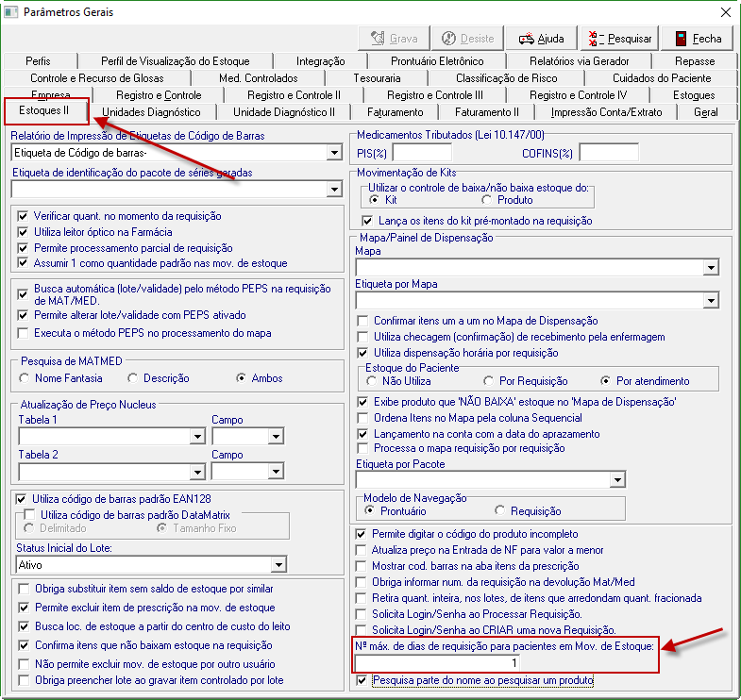
Task: Focus the Nº máx. de dias input field
Action: 437,662
